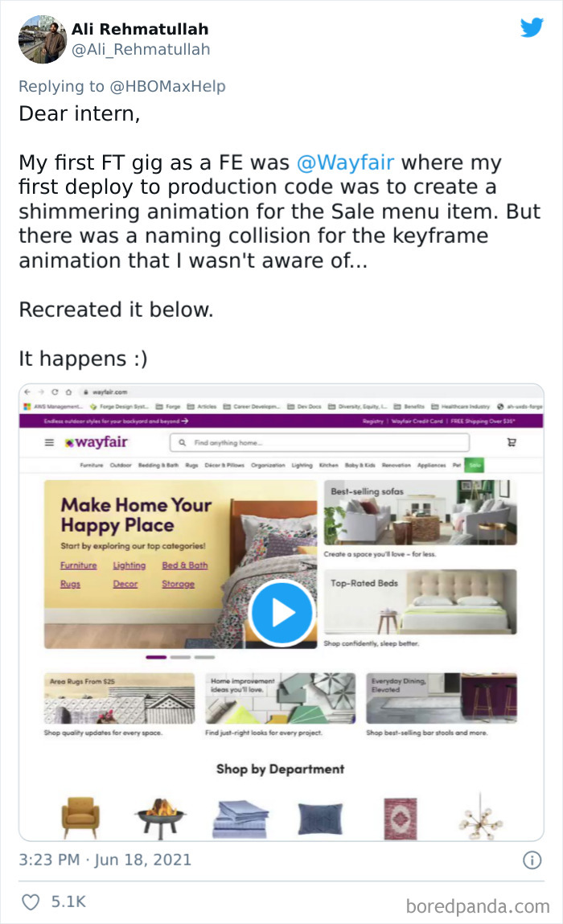Click the Twitter bird logo
Image resolution: width=563 pixels, height=924 pixels.
(x=532, y=27)
